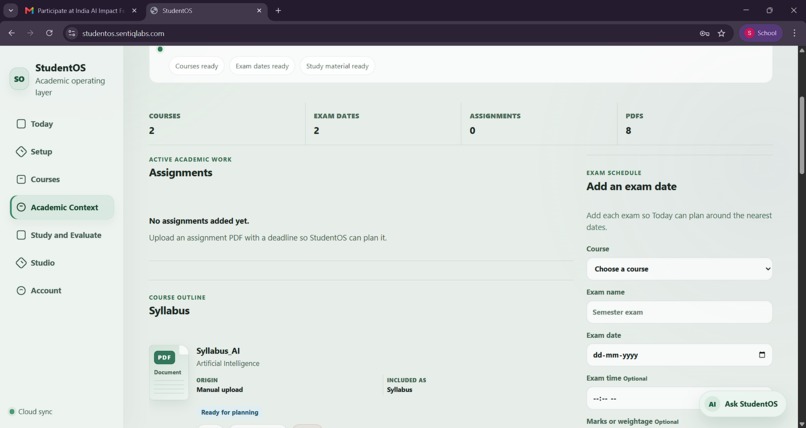Viewport: 806px width, 428px height.
Task: Click the Syllabus_AI PDF document icon
Action: 168,373
